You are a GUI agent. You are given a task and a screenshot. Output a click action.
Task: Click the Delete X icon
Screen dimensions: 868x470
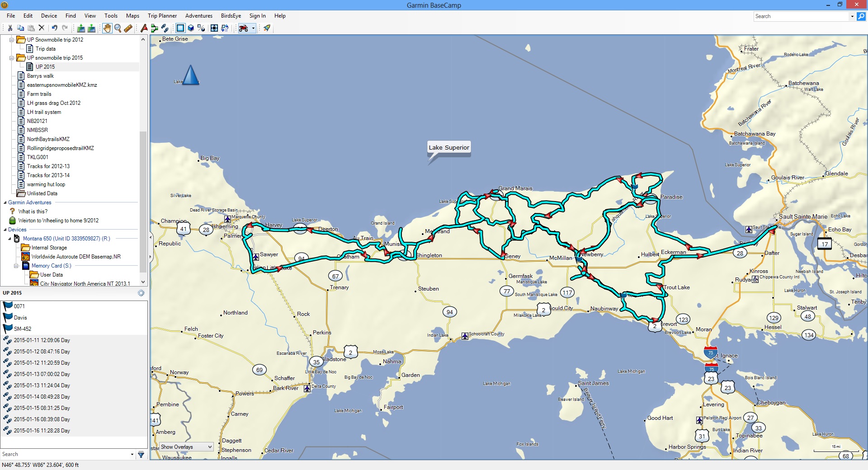click(42, 28)
